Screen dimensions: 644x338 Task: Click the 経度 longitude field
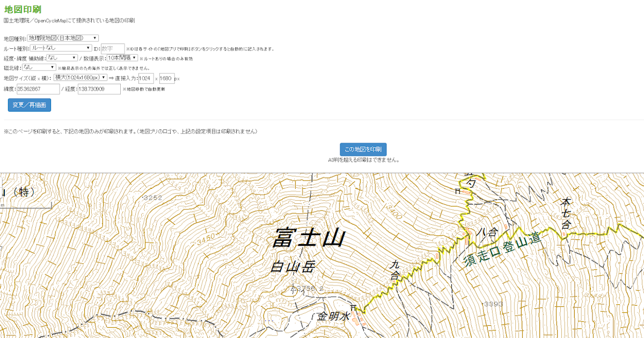tap(99, 89)
